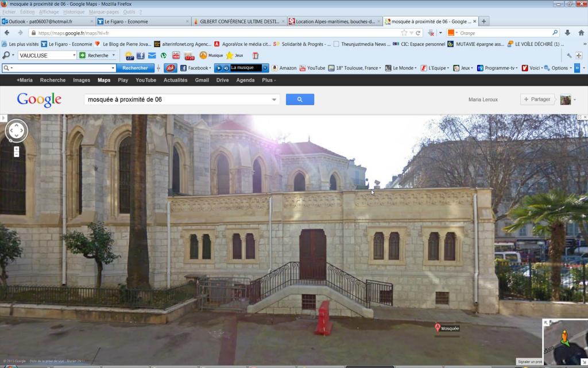
Task: Zoom in with the Street View plus control
Action: (17, 149)
